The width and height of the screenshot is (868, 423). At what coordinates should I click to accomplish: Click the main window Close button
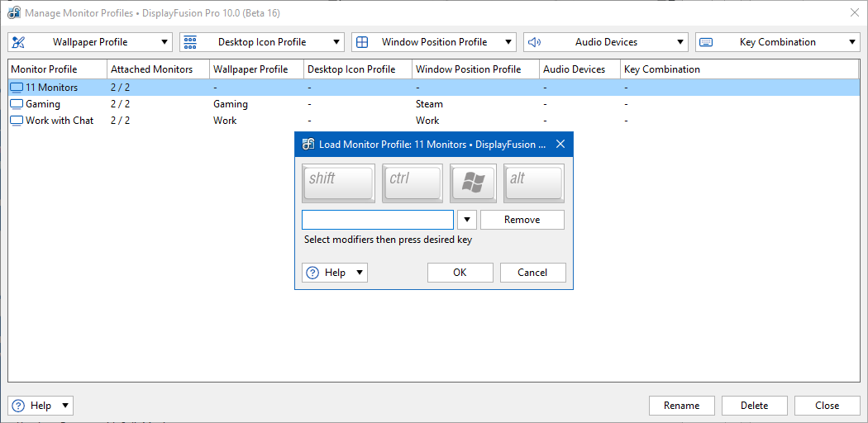point(827,406)
